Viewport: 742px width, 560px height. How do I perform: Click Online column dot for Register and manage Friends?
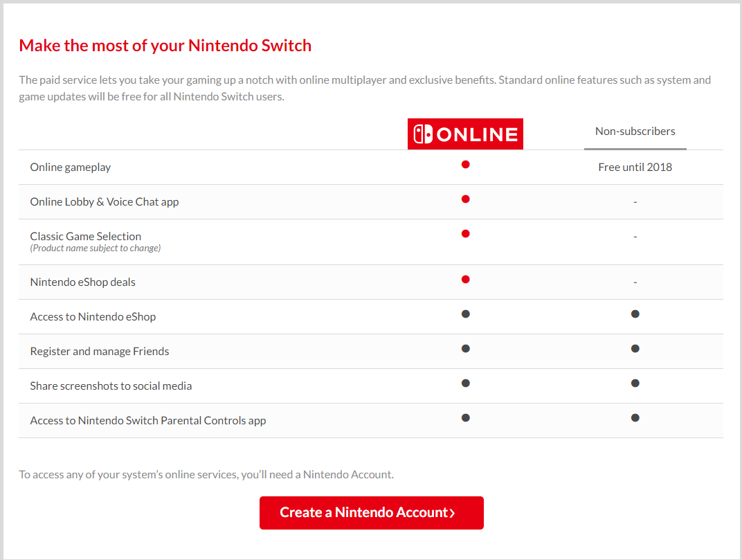pyautogui.click(x=466, y=349)
